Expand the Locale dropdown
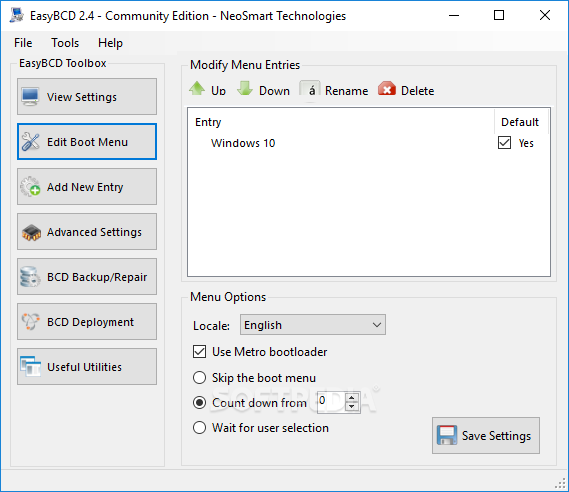This screenshot has width=569, height=492. pos(312,325)
